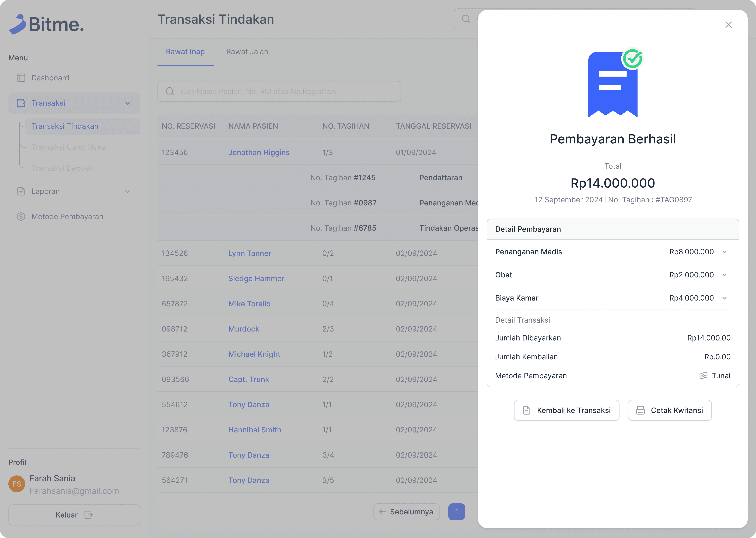Expand the Obat payment detail row
756x538 pixels.
coord(724,275)
